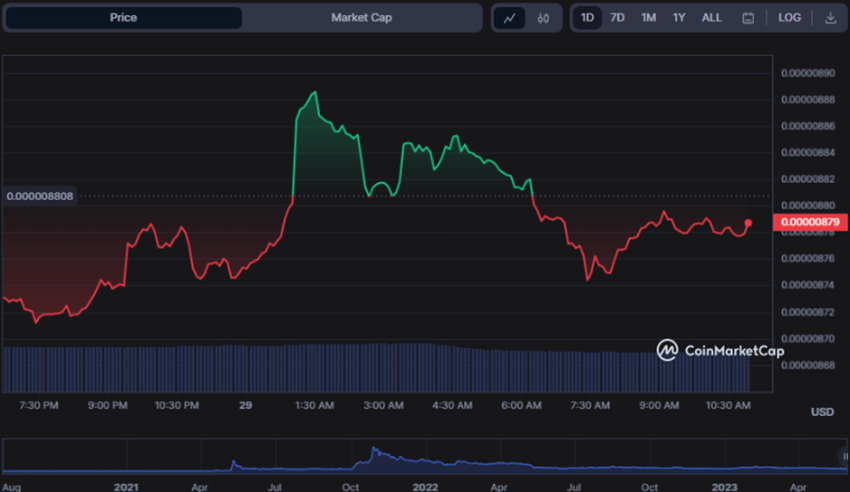The image size is (850, 492).
Task: Click the 9:00 PM time axis label
Action: pyautogui.click(x=108, y=405)
